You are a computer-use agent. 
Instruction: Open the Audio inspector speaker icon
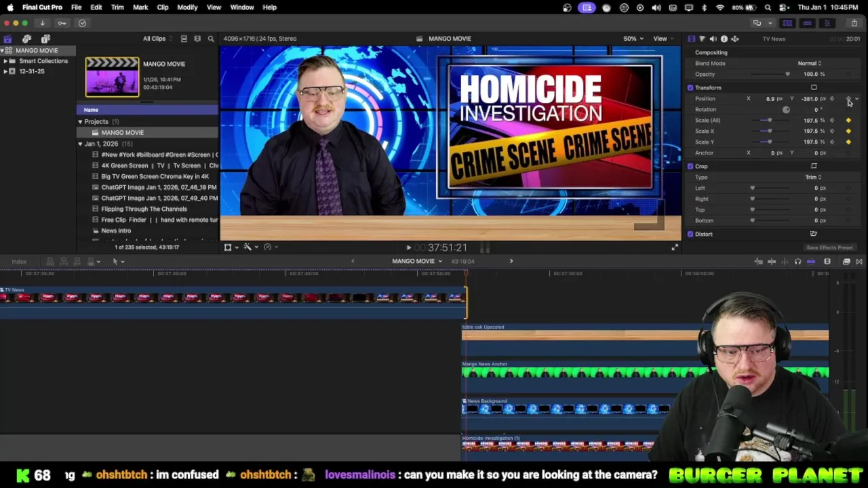click(713, 39)
